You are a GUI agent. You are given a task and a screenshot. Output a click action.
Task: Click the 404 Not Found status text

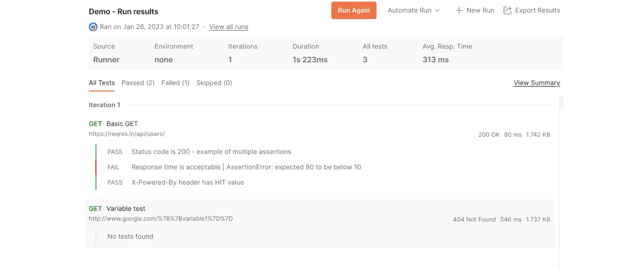click(474, 219)
